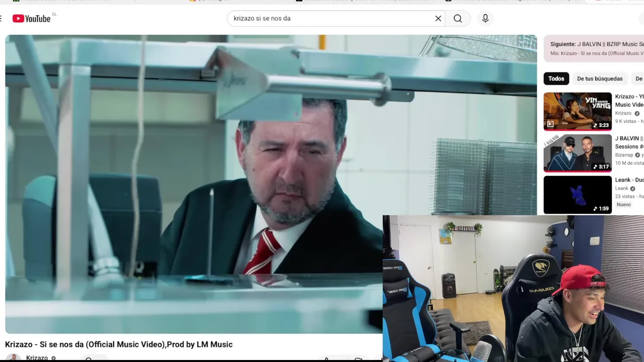Click the '23 vistas' text under Leank
This screenshot has height=362, width=644.
(x=626, y=197)
